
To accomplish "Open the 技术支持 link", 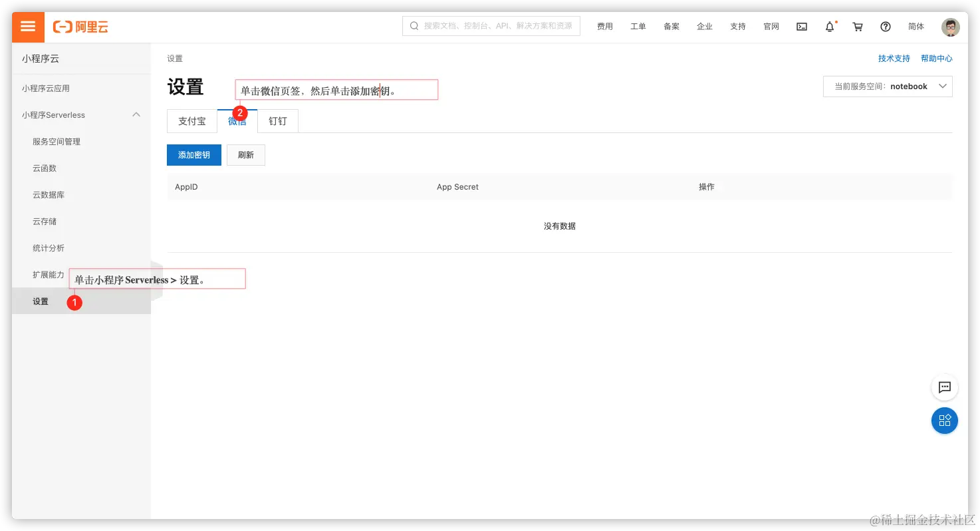I will click(x=894, y=59).
